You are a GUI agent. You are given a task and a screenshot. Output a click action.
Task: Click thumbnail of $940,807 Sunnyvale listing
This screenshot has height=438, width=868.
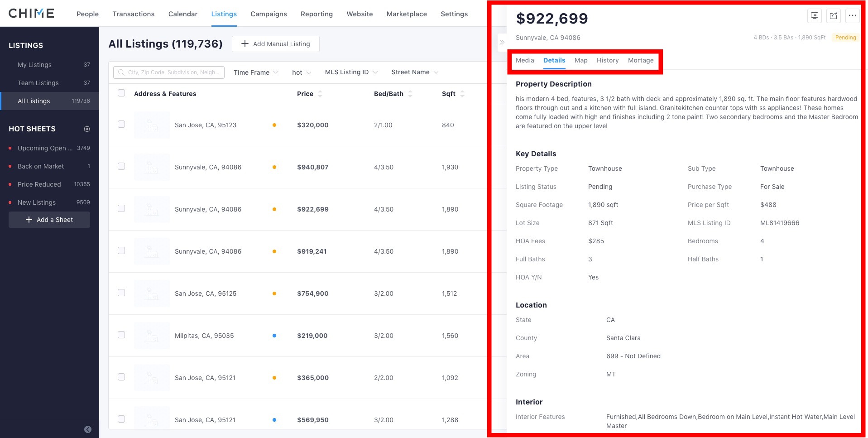click(x=152, y=167)
